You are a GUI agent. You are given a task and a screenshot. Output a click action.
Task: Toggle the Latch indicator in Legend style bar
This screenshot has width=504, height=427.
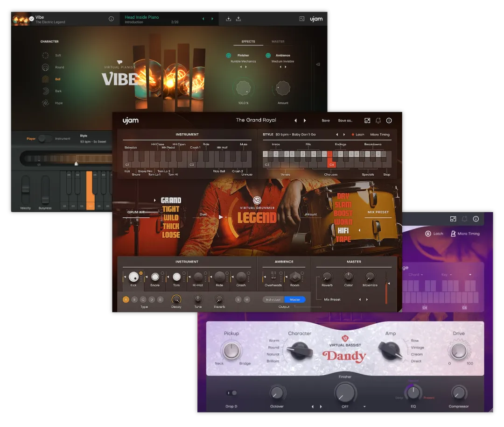point(353,135)
